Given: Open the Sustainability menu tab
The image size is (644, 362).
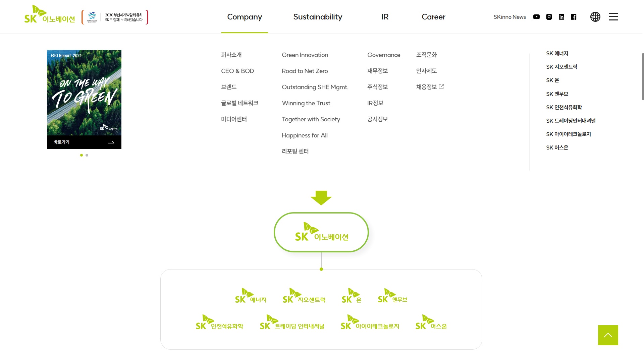Looking at the screenshot, I should coord(318,17).
